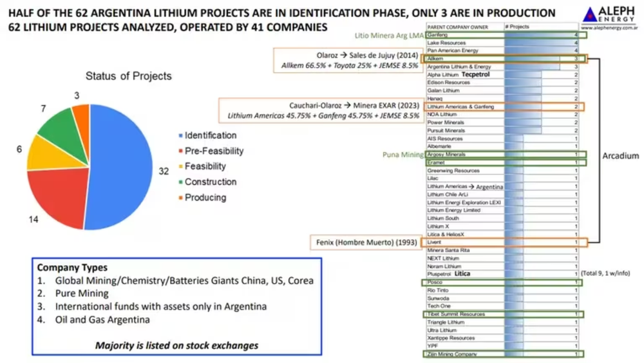Click the Aleph Energy triangle logo
The image size is (644, 363).
click(x=589, y=14)
